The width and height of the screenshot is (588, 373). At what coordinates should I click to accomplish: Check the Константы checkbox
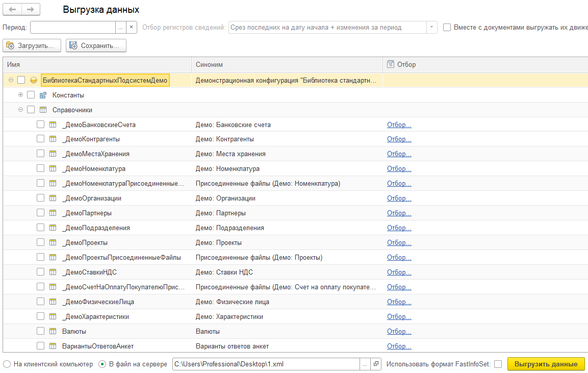pyautogui.click(x=31, y=95)
